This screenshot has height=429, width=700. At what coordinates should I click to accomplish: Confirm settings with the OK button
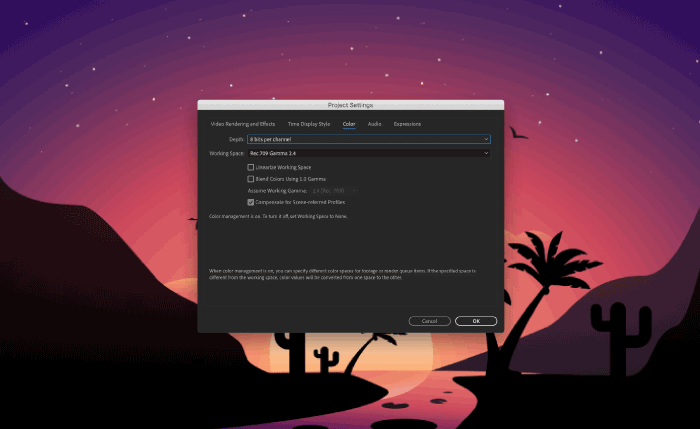pyautogui.click(x=476, y=321)
